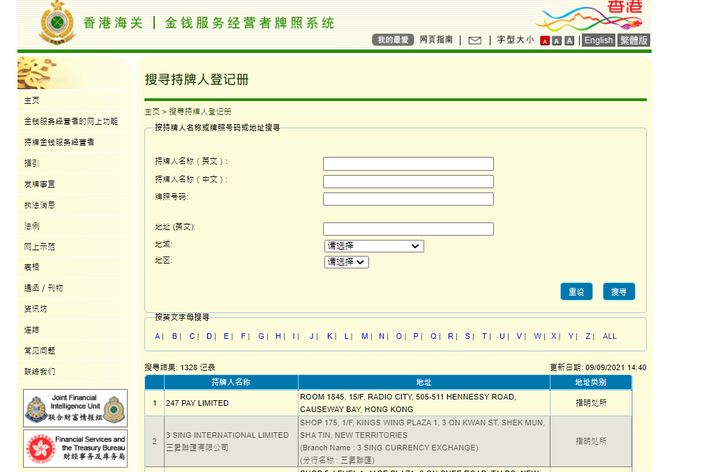Switch to English language version

[598, 40]
